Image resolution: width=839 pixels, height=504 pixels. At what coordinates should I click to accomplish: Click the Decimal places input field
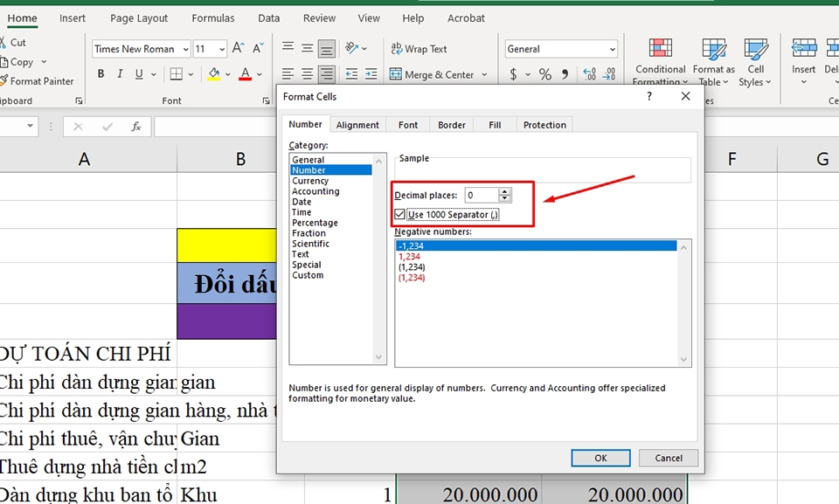(482, 196)
